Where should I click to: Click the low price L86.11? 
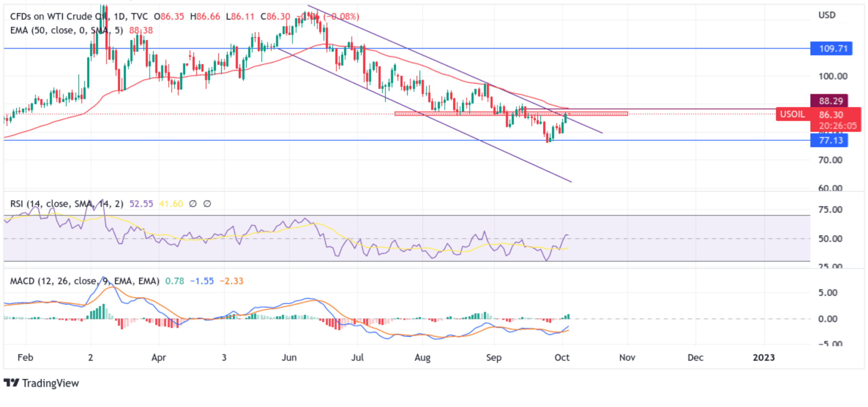click(240, 16)
